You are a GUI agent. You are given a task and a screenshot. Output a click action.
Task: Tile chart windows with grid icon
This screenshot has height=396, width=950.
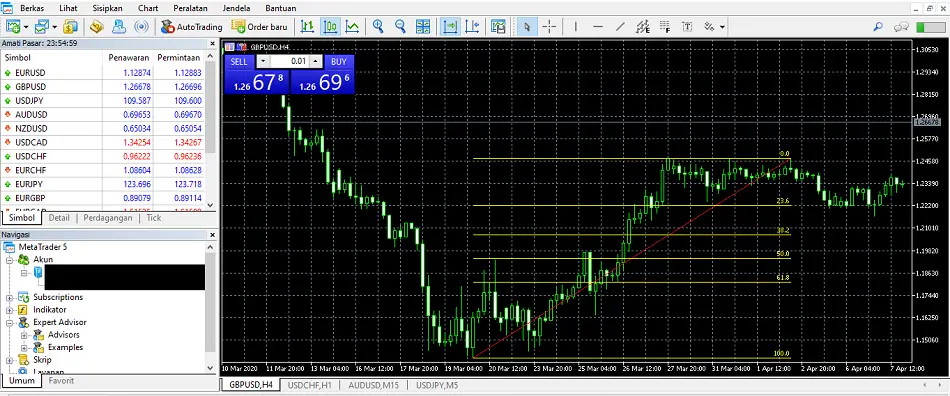pyautogui.click(x=423, y=27)
